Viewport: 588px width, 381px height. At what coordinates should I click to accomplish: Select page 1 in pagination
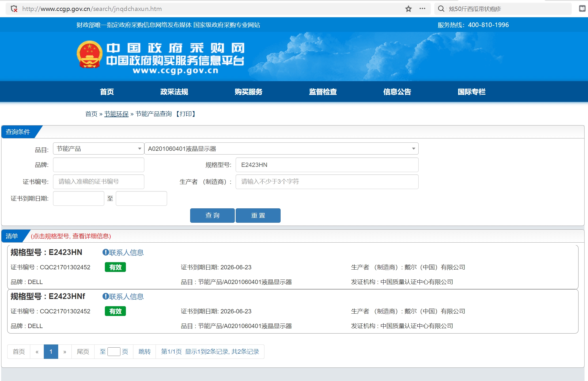coord(51,352)
